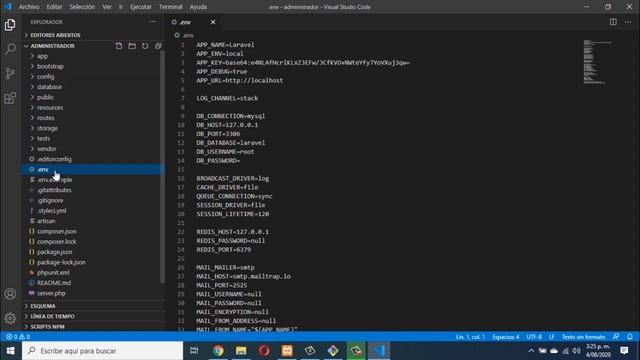Expand the bootstrap folder
Image resolution: width=640 pixels, height=360 pixels.
point(50,66)
